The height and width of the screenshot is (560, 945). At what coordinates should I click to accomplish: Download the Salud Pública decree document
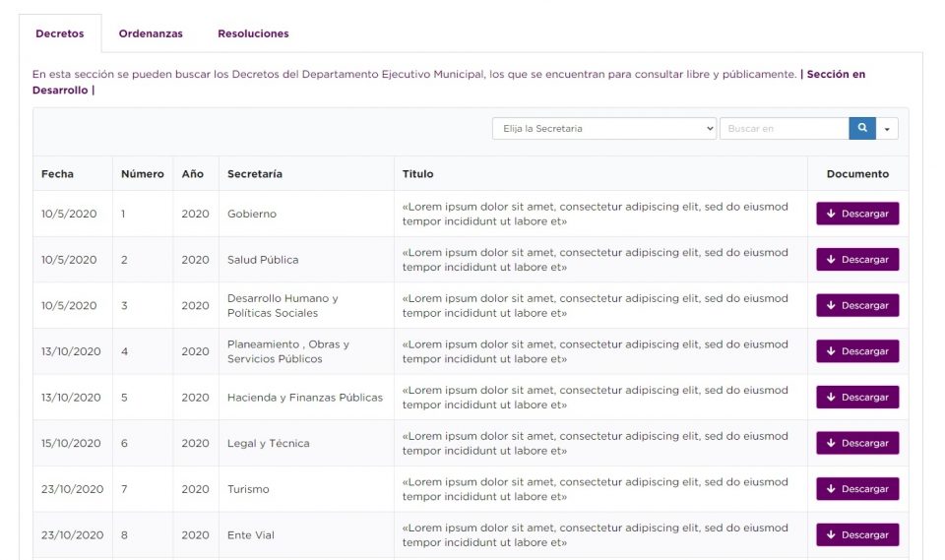click(x=856, y=260)
